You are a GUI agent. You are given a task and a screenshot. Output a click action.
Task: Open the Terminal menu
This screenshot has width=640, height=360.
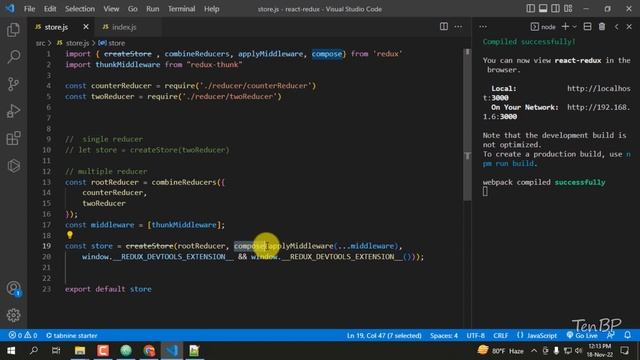click(181, 9)
